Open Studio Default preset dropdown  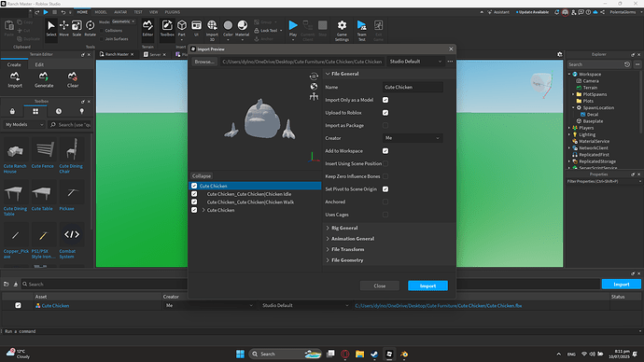(415, 62)
